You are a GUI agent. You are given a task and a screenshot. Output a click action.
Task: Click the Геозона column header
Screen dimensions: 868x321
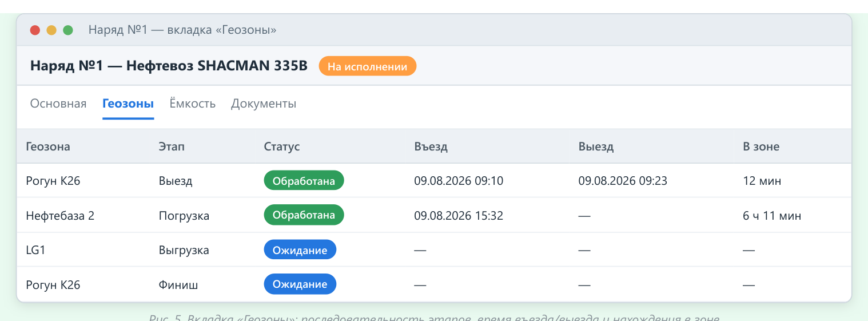(x=48, y=146)
